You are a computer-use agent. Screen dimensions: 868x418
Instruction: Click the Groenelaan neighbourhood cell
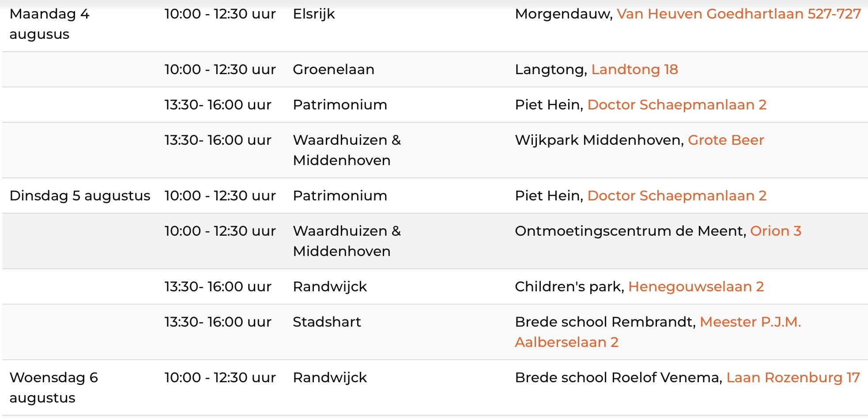[334, 70]
